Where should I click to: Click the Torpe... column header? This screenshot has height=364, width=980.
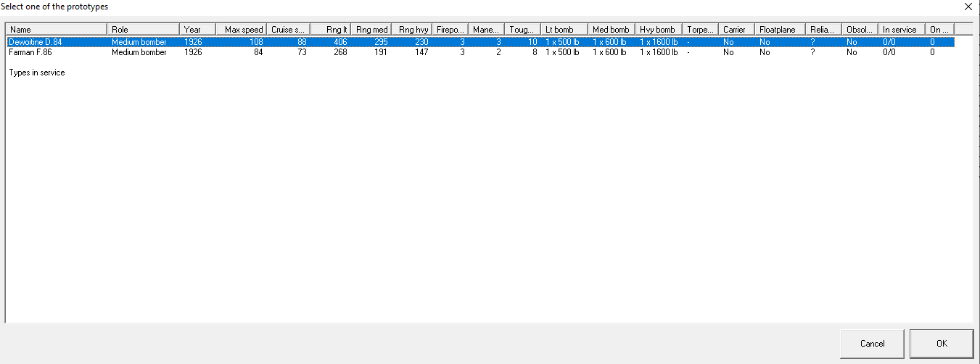coord(701,30)
